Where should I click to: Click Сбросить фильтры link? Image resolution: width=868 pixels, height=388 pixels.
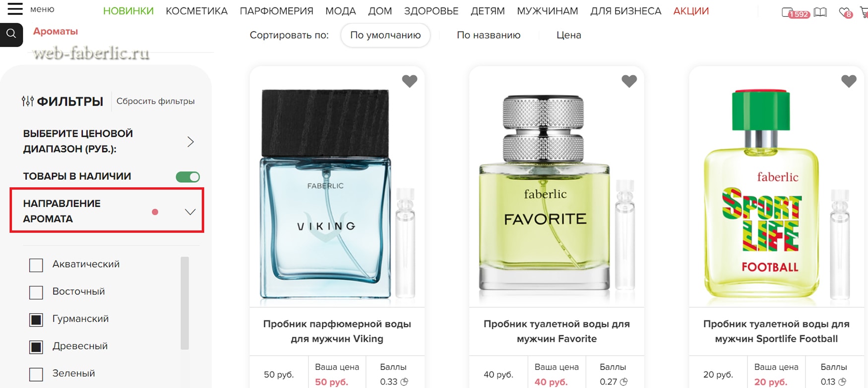point(155,101)
